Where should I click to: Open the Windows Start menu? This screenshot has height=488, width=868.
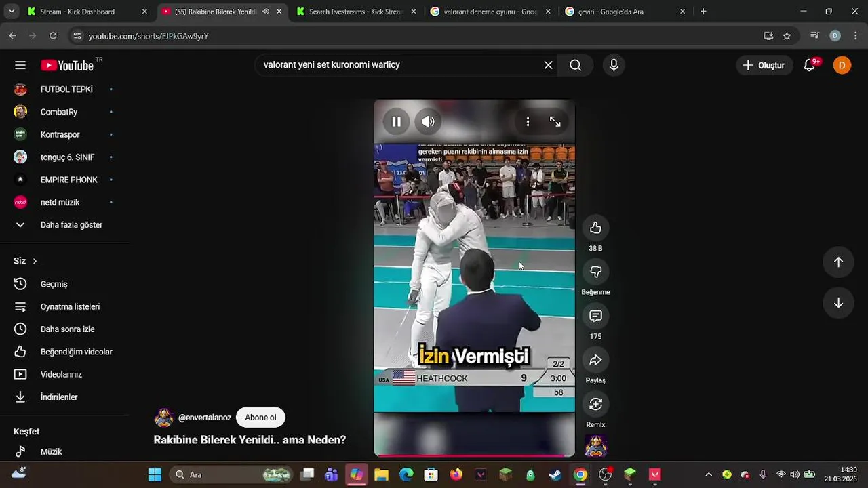click(155, 474)
